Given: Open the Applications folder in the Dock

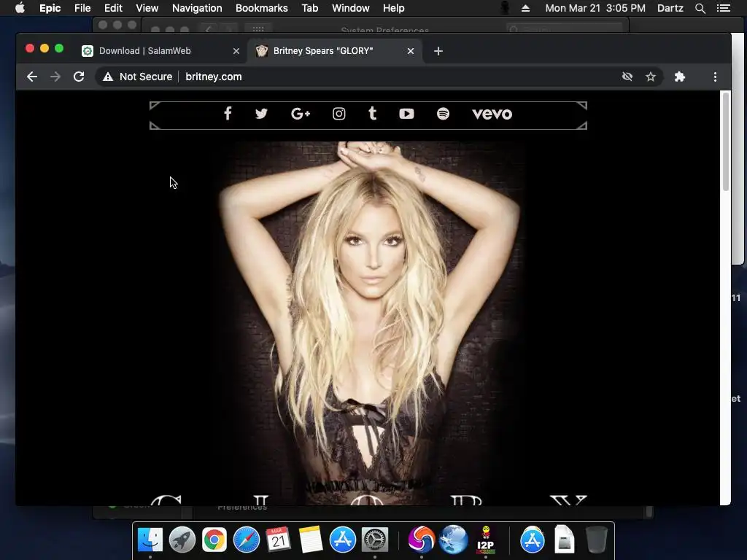Looking at the screenshot, I should click(532, 540).
